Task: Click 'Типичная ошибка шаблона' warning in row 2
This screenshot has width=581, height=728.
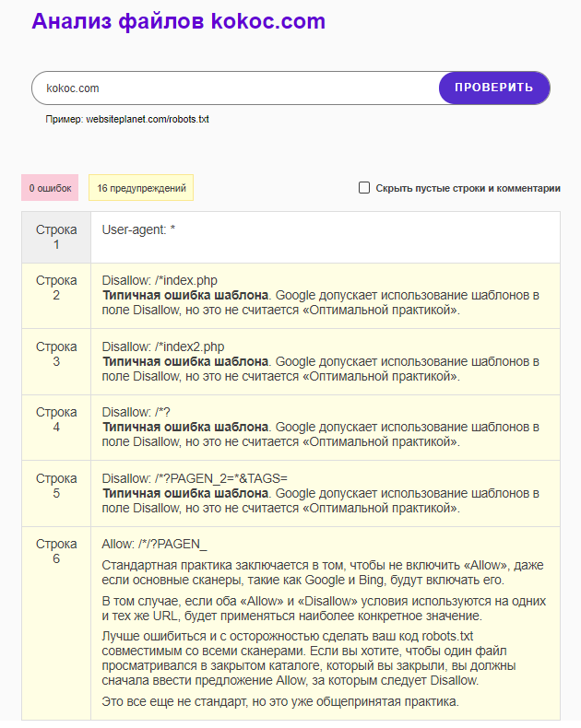Action: point(185,295)
